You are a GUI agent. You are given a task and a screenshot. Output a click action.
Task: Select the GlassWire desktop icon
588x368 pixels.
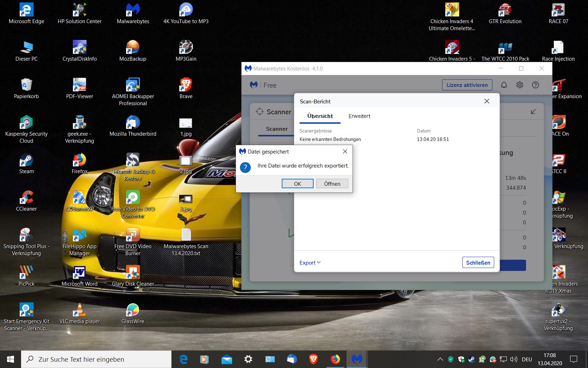(x=133, y=314)
